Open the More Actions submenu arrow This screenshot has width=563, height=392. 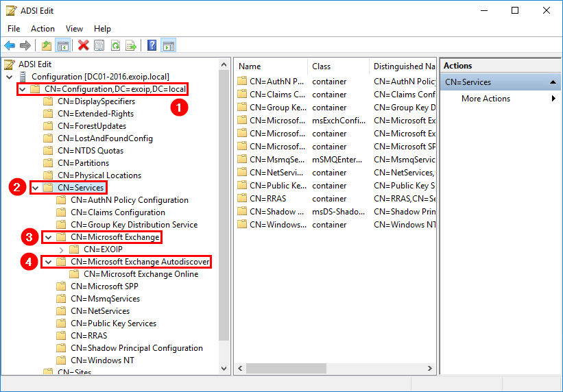tap(553, 99)
